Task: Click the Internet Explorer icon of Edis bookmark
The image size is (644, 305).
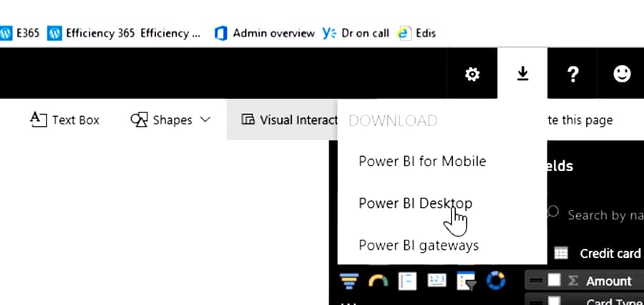Action: coord(404,34)
